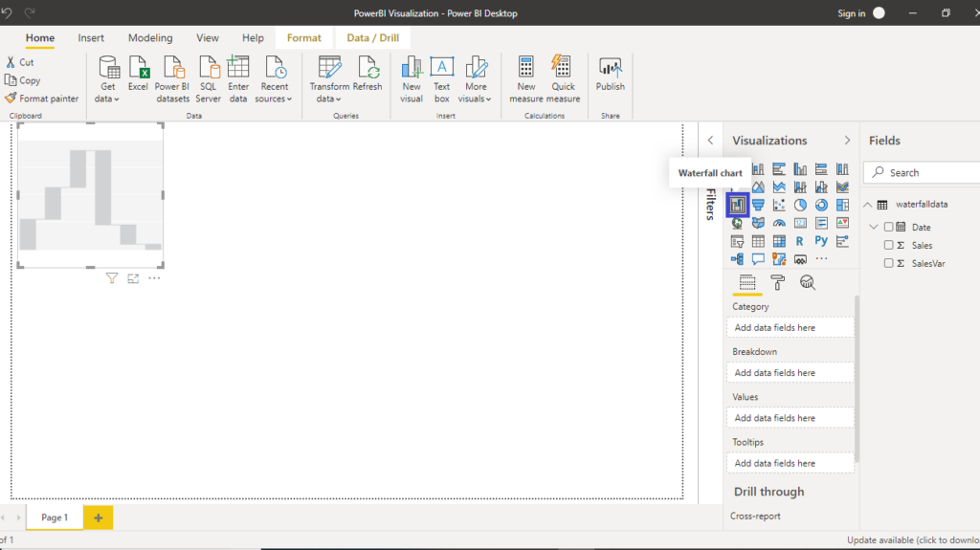Open the Get data dropdown

[108, 99]
